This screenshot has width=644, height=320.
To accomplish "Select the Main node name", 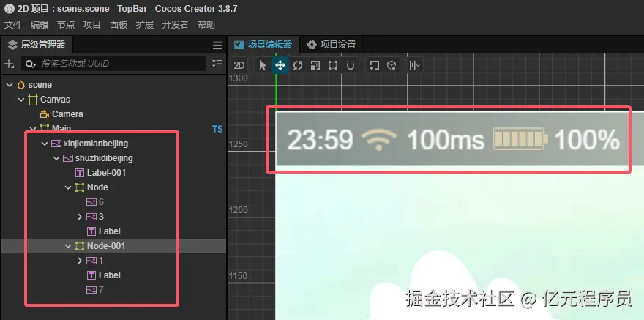I will point(61,129).
